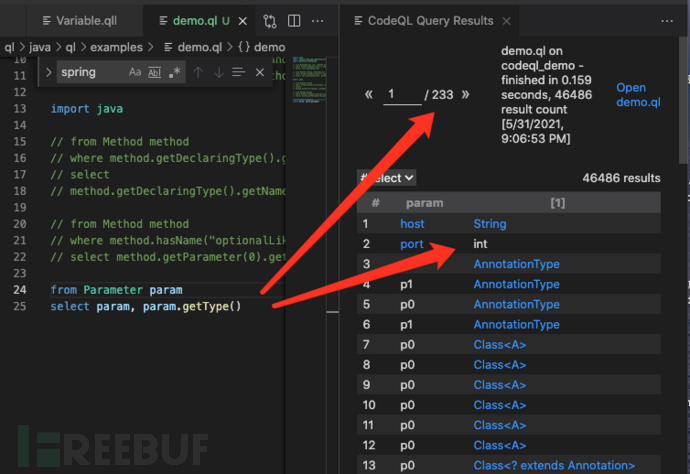The height and width of the screenshot is (474, 690).
Task: Open more actions menu of results panel
Action: click(x=667, y=21)
